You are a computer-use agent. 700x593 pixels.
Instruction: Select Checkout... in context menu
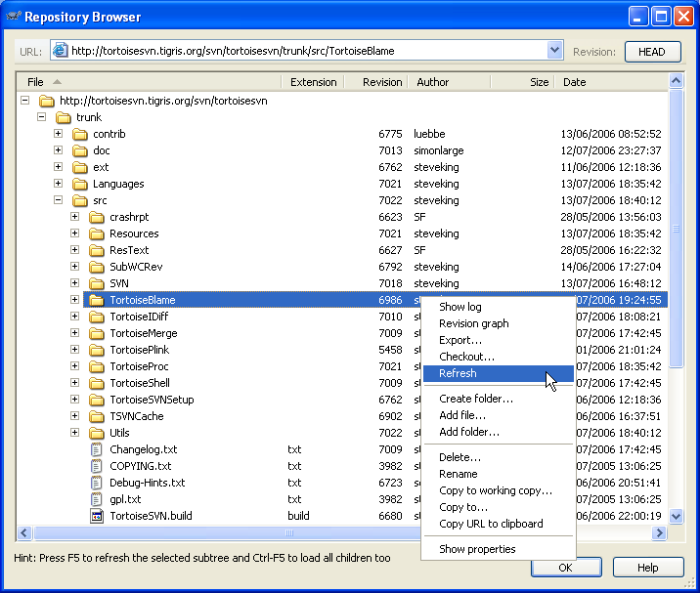click(499, 357)
